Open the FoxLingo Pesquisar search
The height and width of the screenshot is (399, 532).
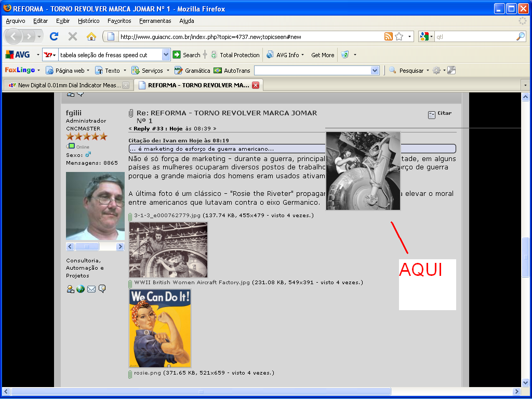coord(409,70)
